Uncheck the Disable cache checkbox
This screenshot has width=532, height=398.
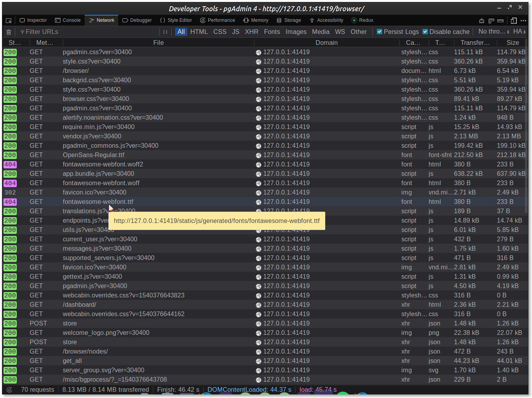[x=425, y=32]
